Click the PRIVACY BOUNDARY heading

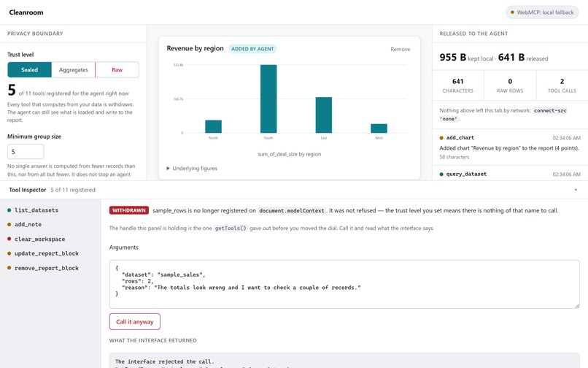click(35, 34)
